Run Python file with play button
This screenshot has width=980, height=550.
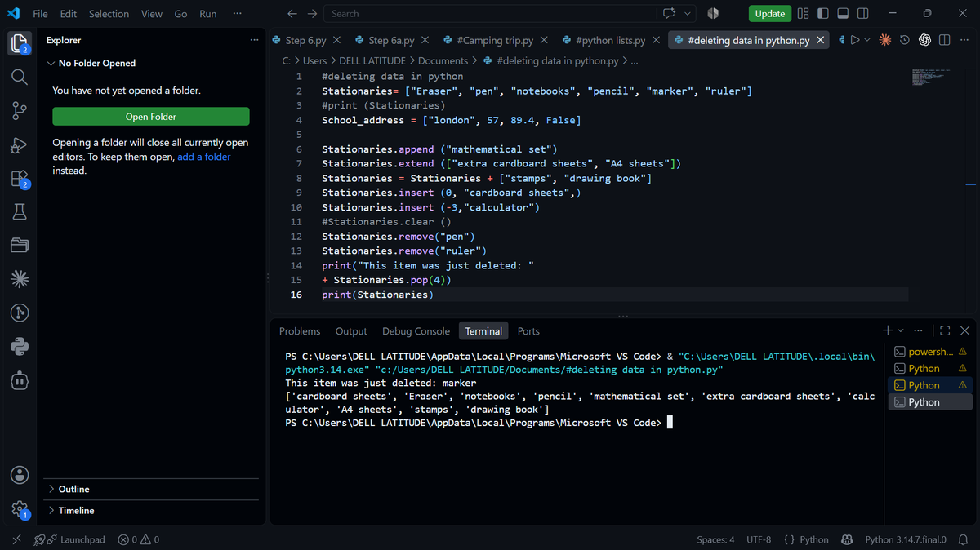855,40
